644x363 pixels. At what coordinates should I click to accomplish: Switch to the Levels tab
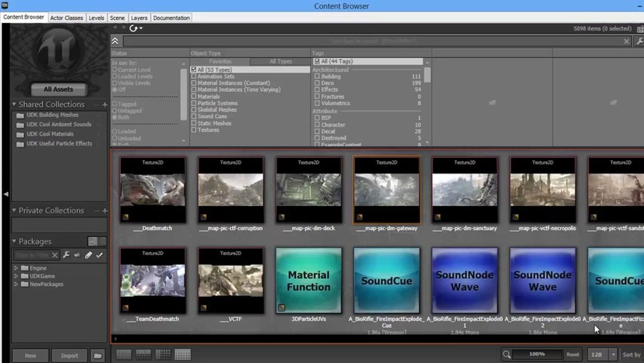96,18
